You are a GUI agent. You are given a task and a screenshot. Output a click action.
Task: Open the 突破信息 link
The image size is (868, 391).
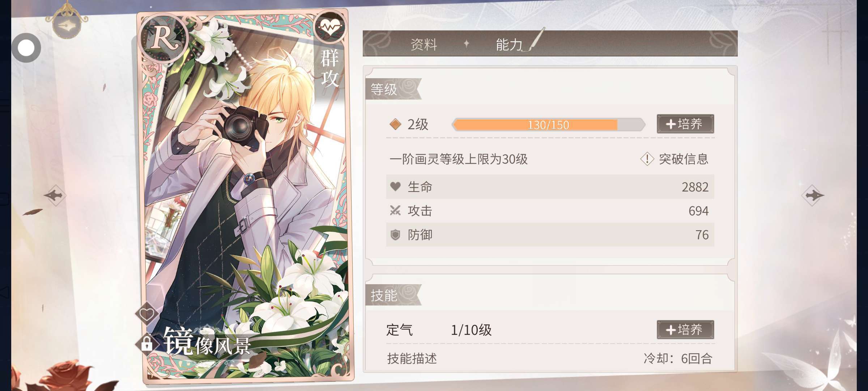coord(684,159)
